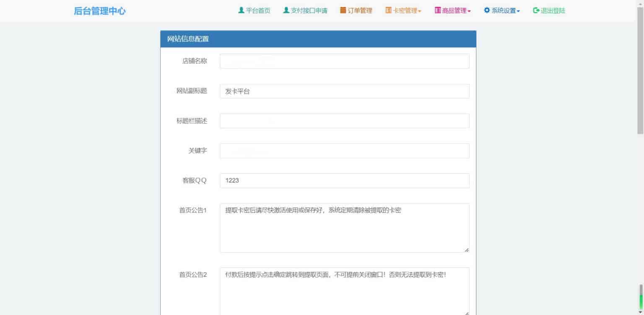Click the user icon beside 平台首页
This screenshot has height=315, width=644.
(241, 10)
